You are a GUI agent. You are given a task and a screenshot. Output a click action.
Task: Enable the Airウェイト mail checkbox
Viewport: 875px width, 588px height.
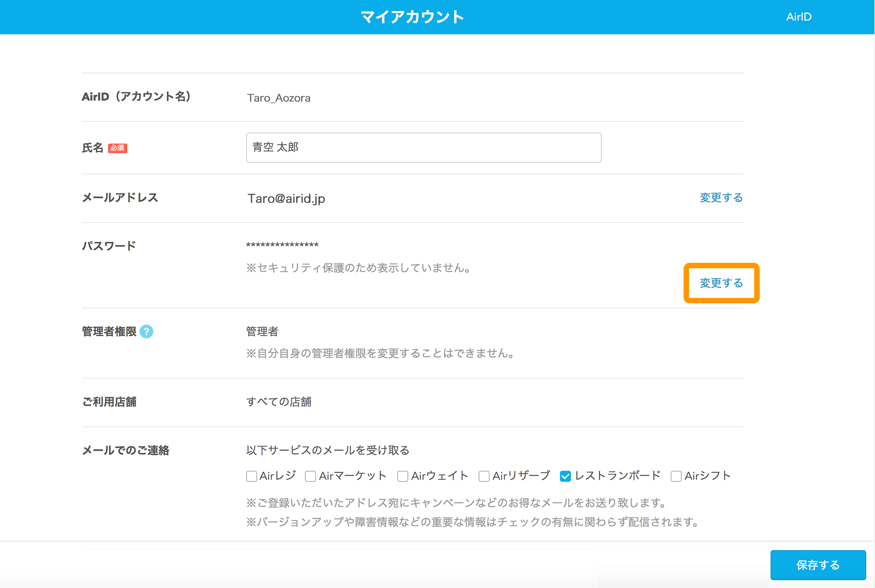point(402,476)
